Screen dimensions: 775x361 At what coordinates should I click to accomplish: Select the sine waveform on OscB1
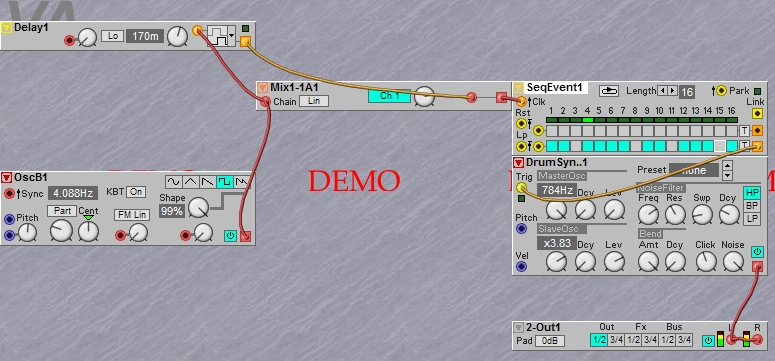click(173, 182)
